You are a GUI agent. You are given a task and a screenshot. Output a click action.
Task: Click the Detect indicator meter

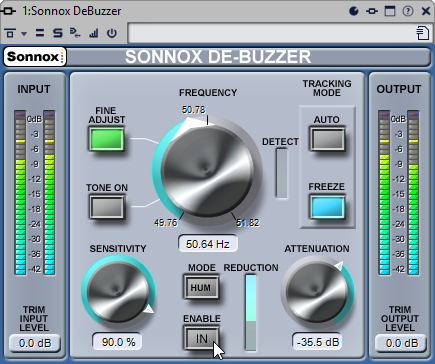(x=282, y=173)
